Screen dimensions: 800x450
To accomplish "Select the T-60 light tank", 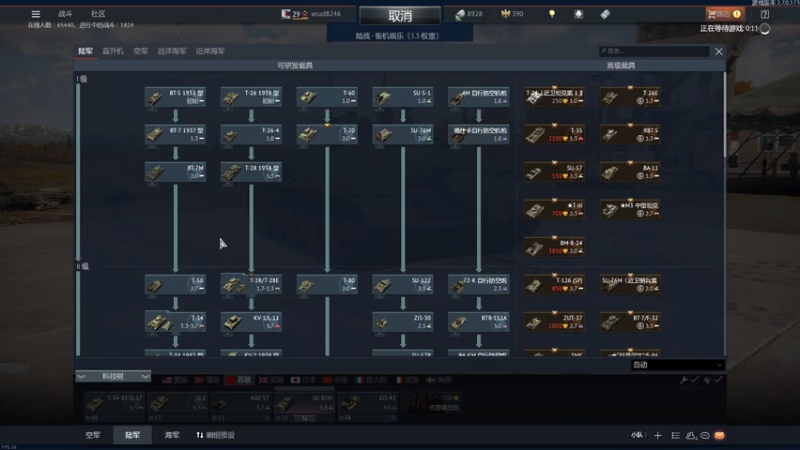I will [327, 97].
